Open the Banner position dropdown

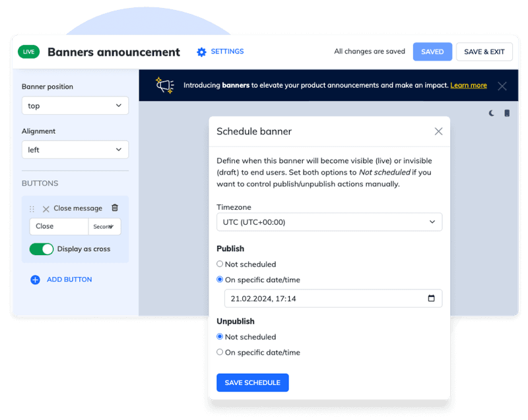pos(75,105)
